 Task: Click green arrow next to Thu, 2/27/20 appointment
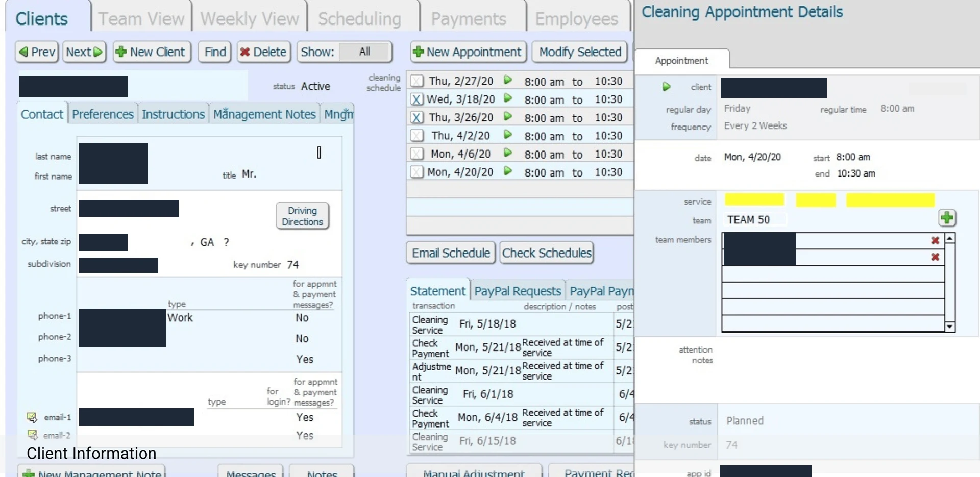507,80
